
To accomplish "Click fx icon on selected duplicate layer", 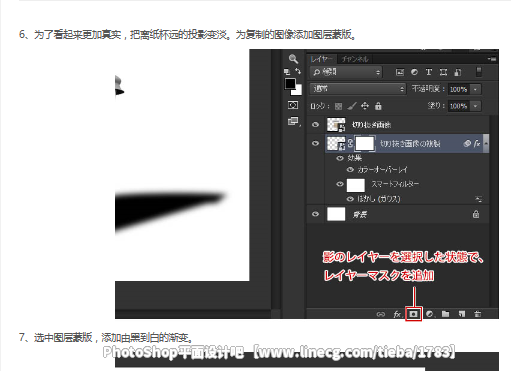I will 477,143.
